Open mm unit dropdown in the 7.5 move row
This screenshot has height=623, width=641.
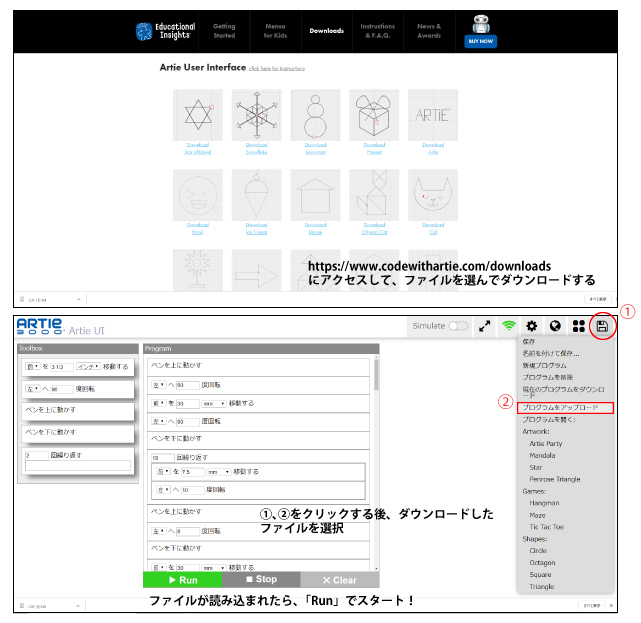click(218, 472)
